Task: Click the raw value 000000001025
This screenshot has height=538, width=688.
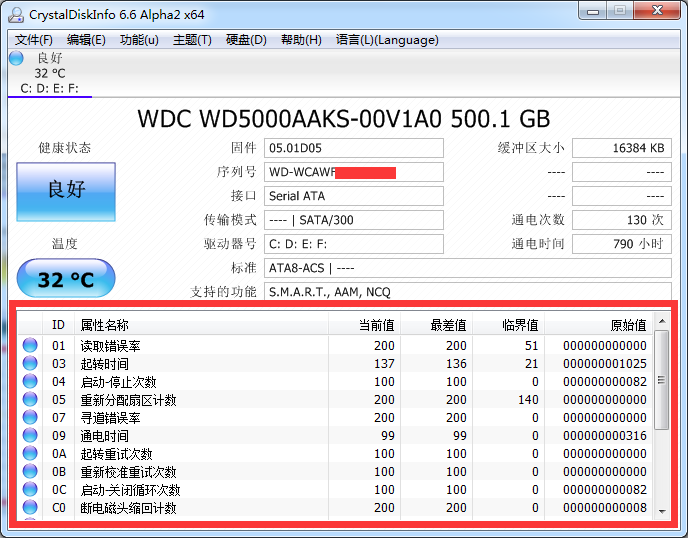Action: click(x=605, y=363)
